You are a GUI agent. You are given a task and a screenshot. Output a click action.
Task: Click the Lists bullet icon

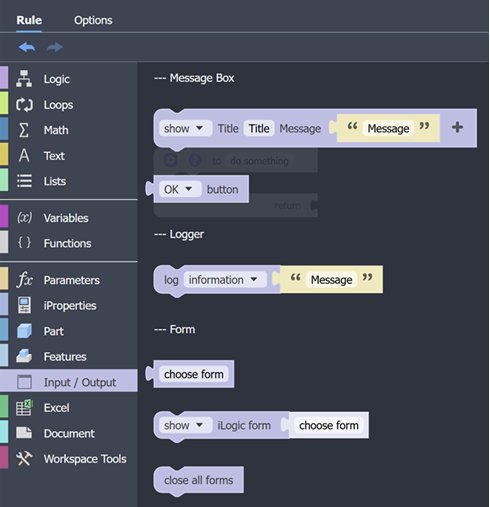pos(24,181)
